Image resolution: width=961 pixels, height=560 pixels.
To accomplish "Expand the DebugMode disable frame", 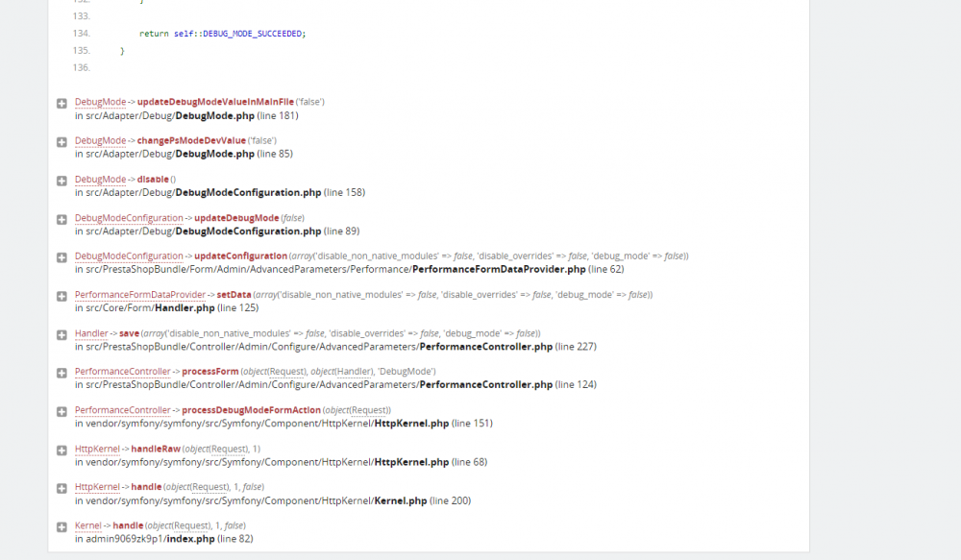I will (62, 179).
